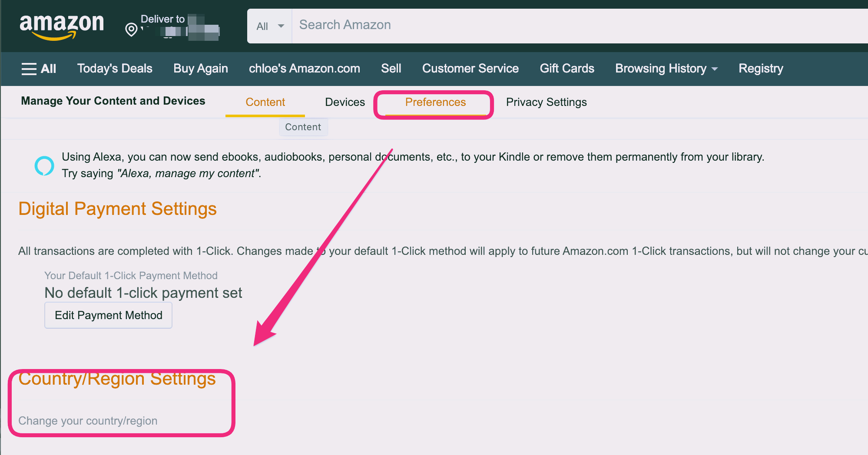Open the hamburger All menu
The height and width of the screenshot is (455, 868).
[x=39, y=69]
